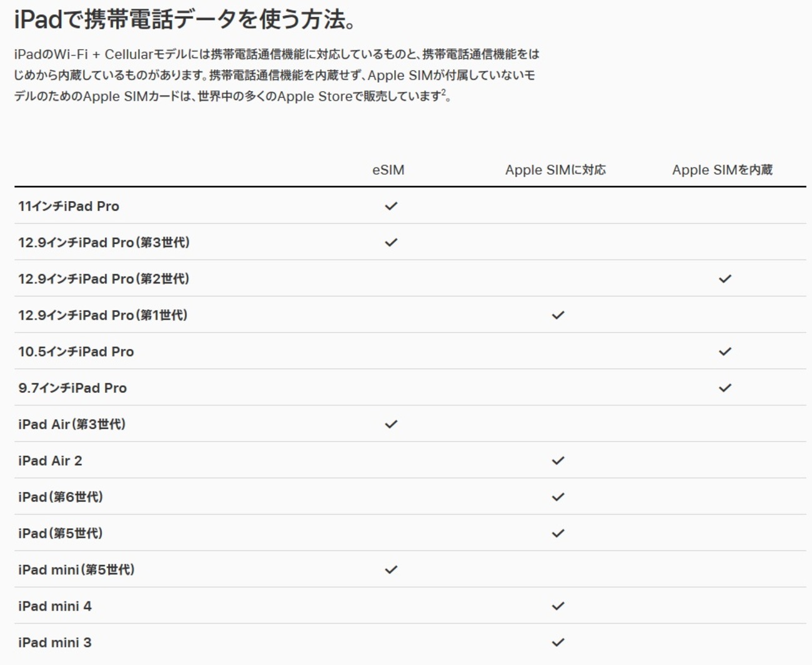
Task: Click the checkmark in the iPad（第6世代） row
Action: pyautogui.click(x=558, y=497)
